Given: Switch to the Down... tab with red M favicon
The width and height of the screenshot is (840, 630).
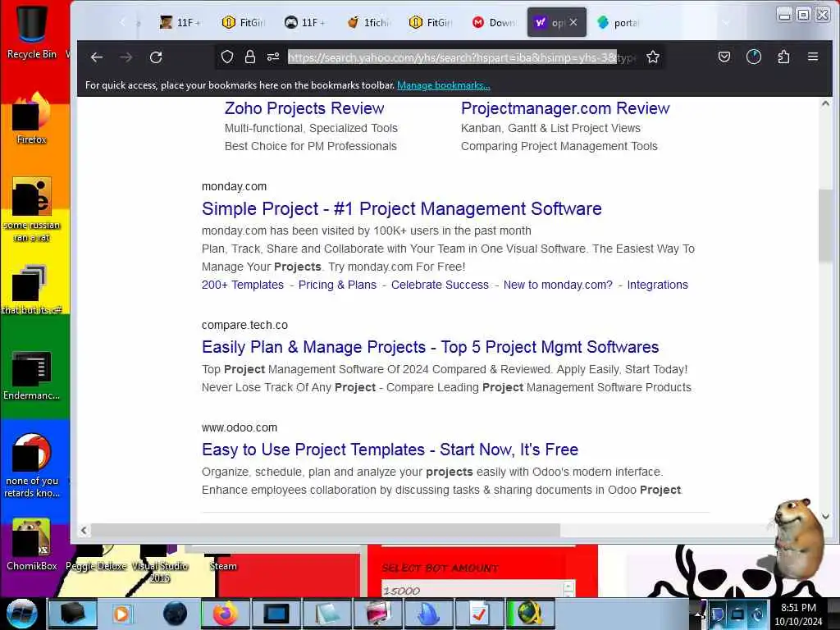Looking at the screenshot, I should pos(493,22).
